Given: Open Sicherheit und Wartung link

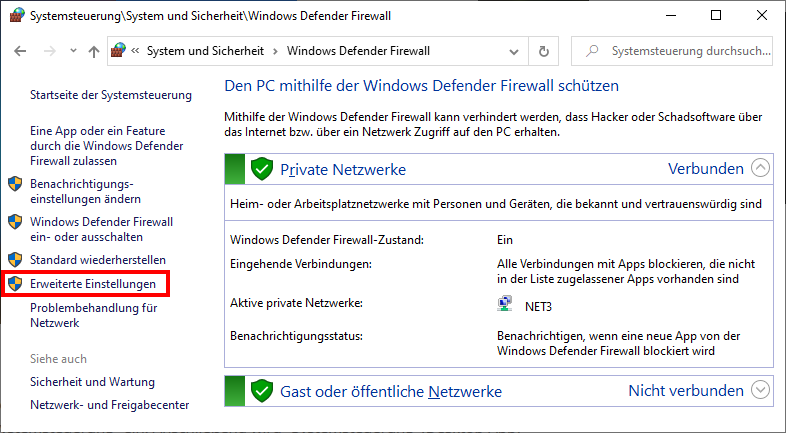Looking at the screenshot, I should pos(92,382).
